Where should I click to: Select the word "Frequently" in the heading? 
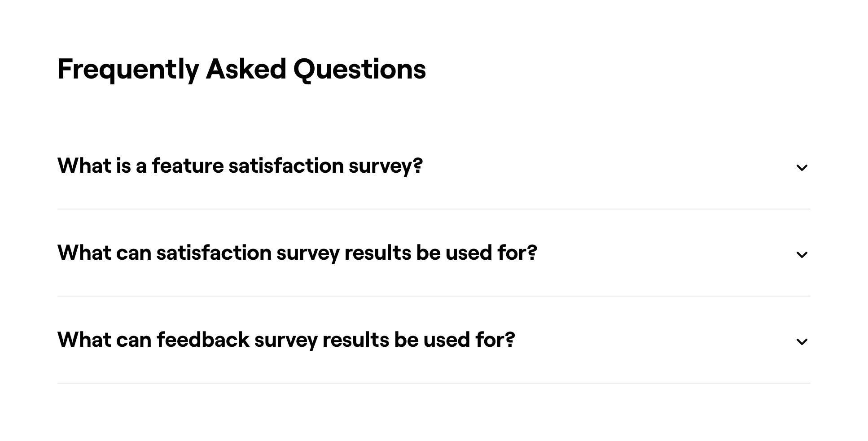coord(128,69)
